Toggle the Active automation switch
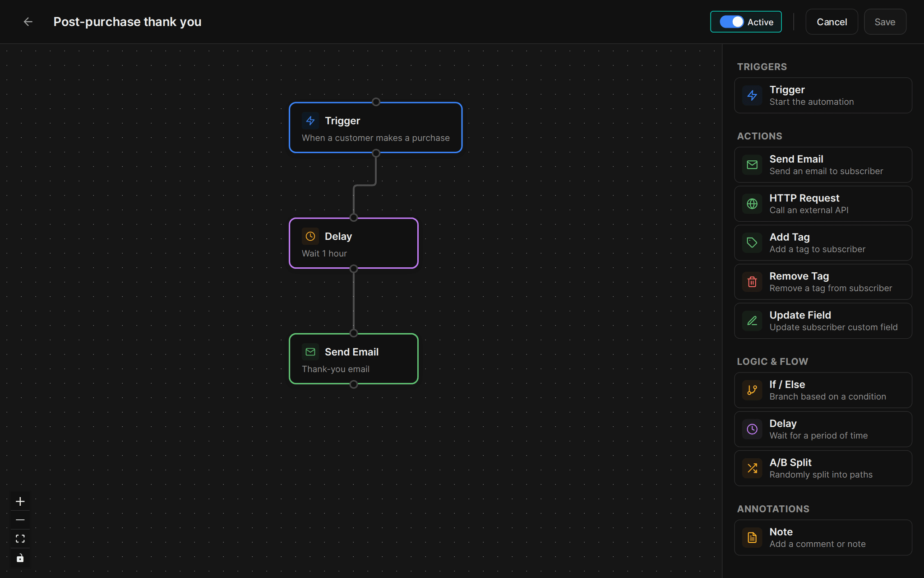This screenshot has height=578, width=924. pos(731,22)
